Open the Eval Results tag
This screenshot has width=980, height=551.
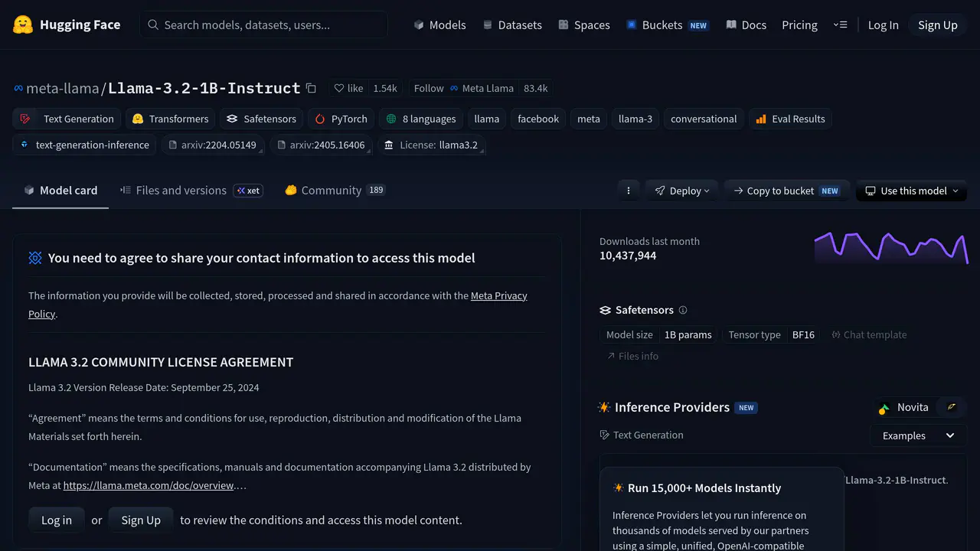pos(790,119)
